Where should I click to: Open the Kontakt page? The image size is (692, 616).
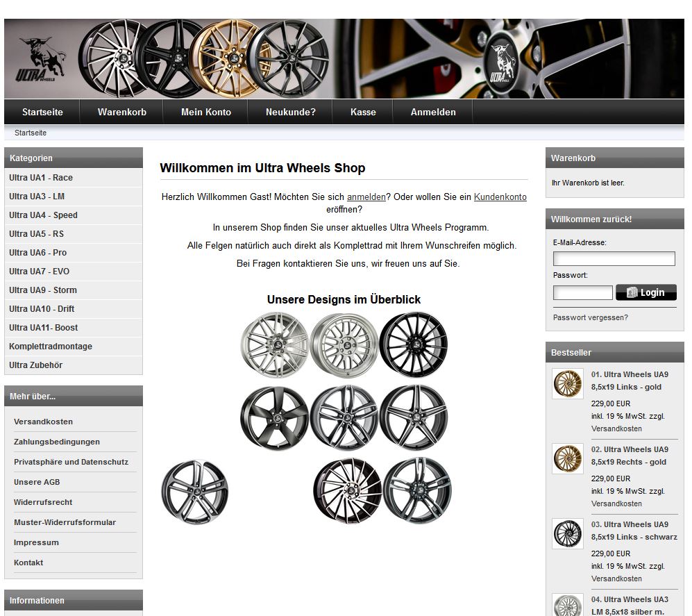pyautogui.click(x=28, y=563)
